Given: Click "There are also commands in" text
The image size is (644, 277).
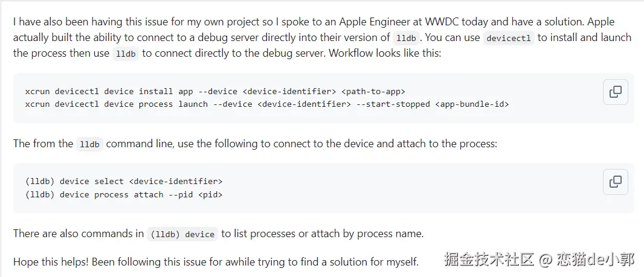Looking at the screenshot, I should tap(79, 234).
